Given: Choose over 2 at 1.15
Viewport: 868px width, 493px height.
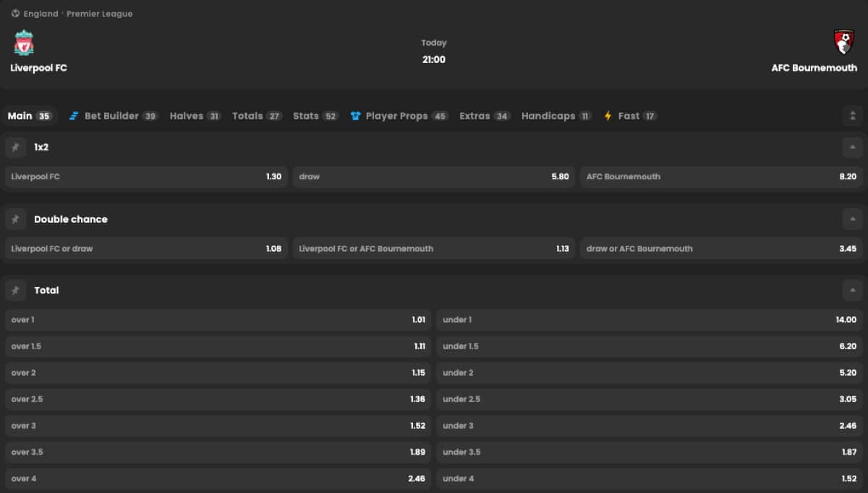Looking at the screenshot, I should (x=218, y=373).
